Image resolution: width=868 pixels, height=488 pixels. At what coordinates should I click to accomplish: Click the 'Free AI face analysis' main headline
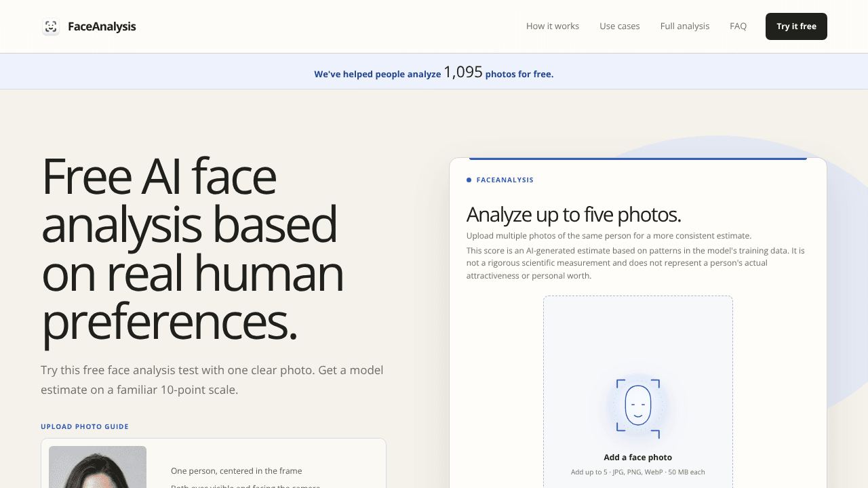tap(193, 249)
